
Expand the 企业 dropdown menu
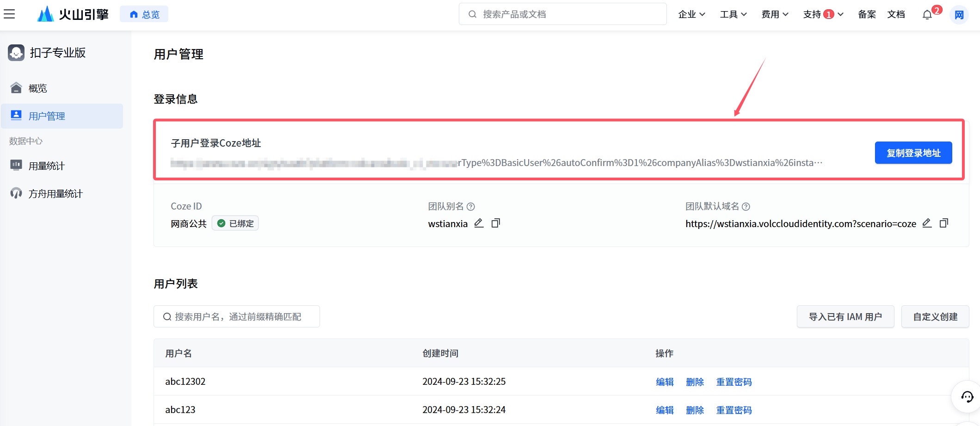pyautogui.click(x=691, y=14)
